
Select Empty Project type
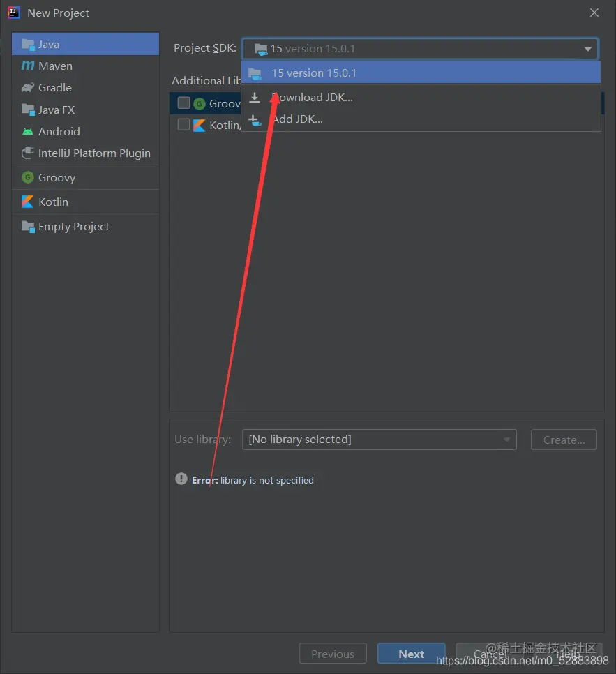point(86,227)
